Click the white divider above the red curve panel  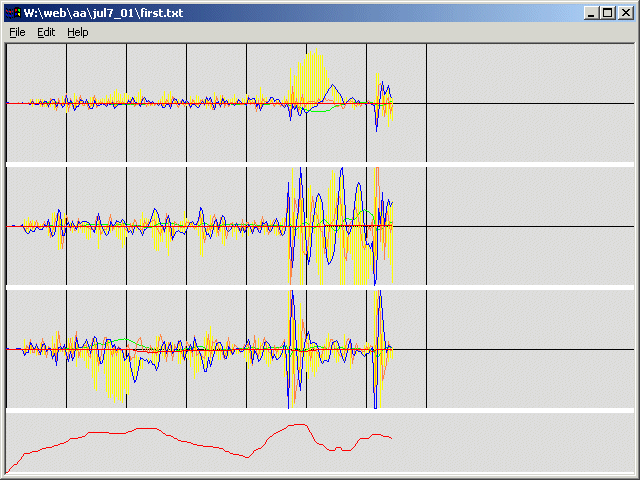coord(320,410)
